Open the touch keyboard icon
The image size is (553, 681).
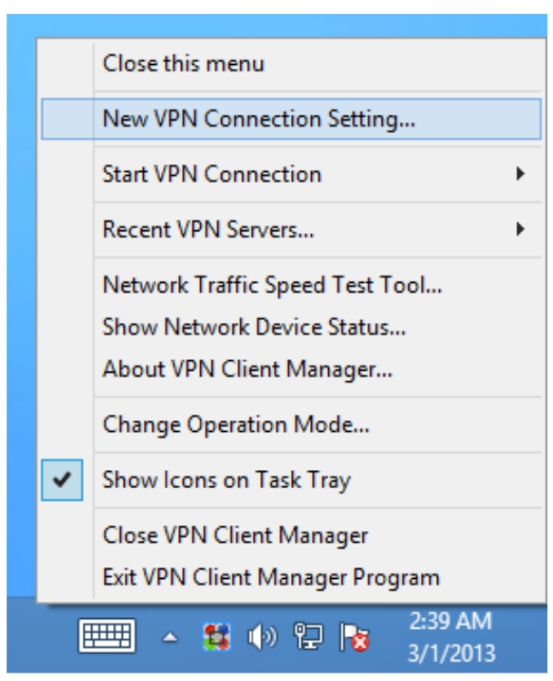coord(107,636)
